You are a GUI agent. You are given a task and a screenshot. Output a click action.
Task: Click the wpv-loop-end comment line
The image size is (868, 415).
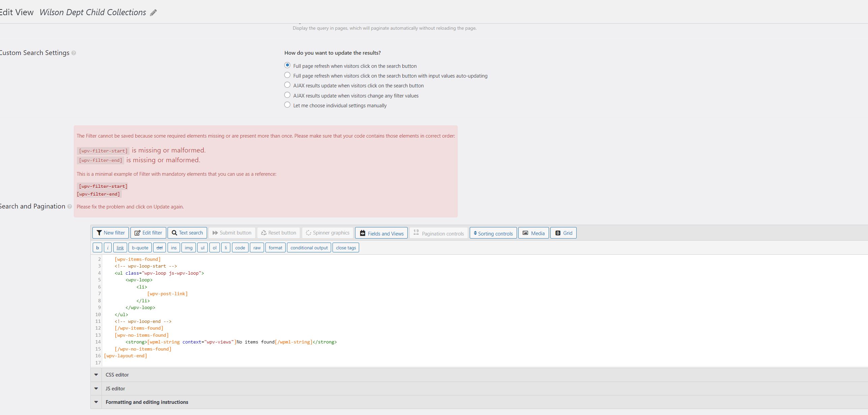(143, 322)
